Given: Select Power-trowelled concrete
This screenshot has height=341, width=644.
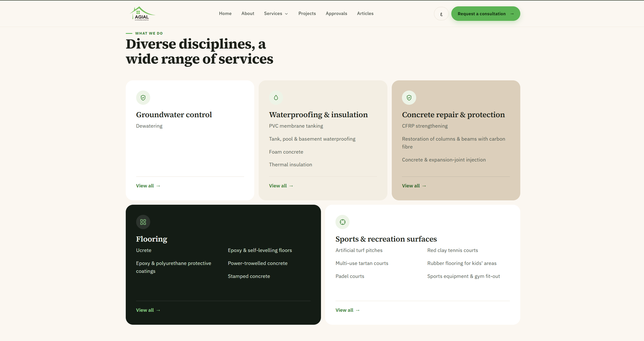Looking at the screenshot, I should point(258,263).
